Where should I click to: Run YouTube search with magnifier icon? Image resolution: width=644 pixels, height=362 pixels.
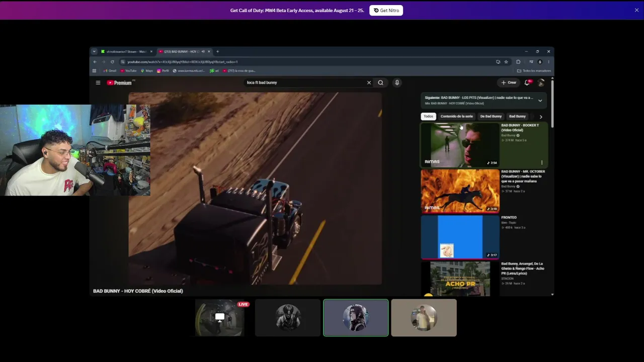(380, 82)
